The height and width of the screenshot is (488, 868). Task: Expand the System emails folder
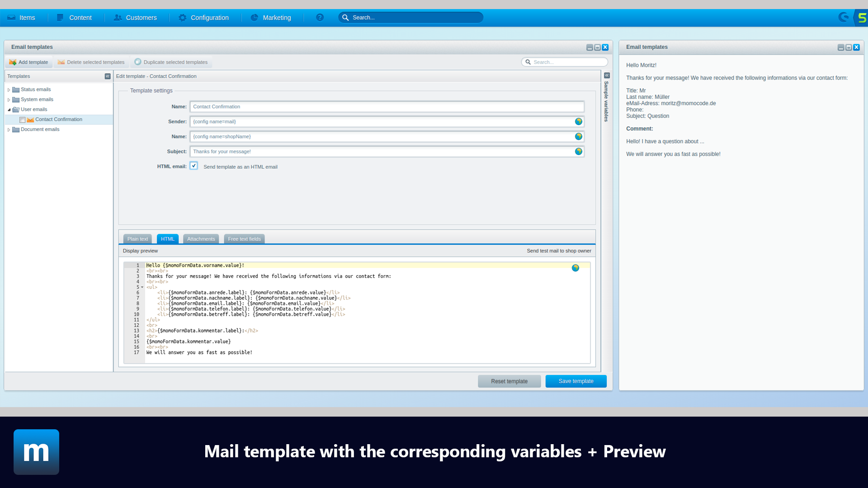(x=9, y=100)
